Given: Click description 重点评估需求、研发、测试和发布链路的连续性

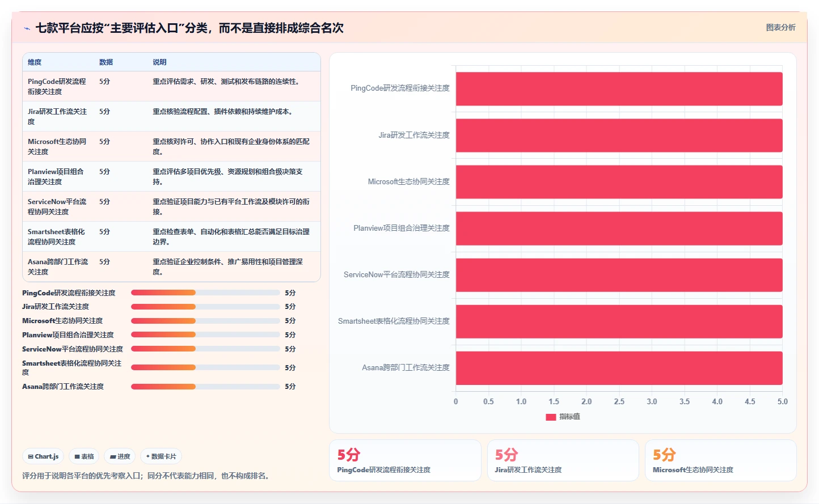Looking at the screenshot, I should click(227, 82).
